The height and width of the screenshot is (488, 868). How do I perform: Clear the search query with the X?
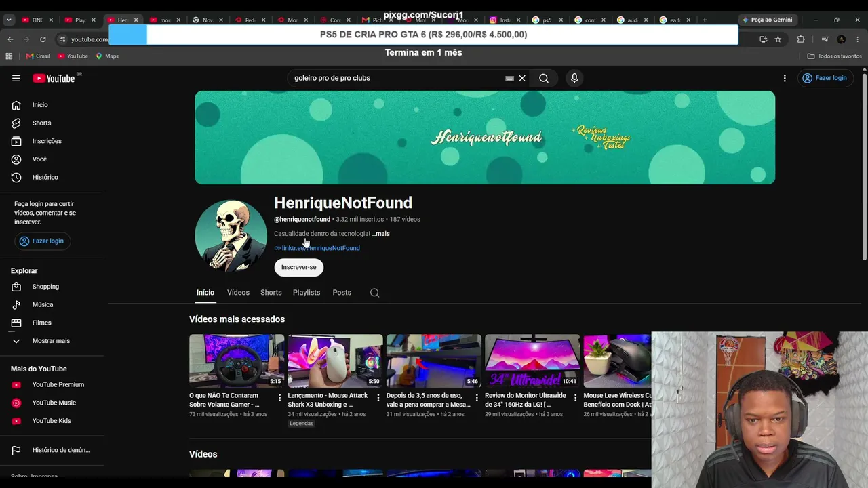point(522,78)
